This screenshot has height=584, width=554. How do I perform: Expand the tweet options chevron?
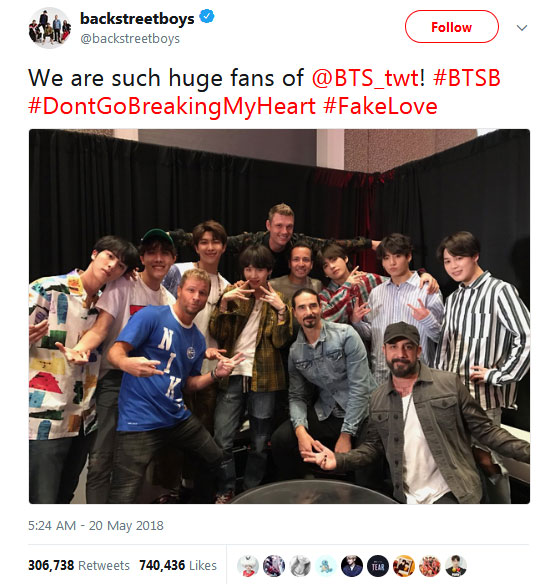click(x=522, y=28)
